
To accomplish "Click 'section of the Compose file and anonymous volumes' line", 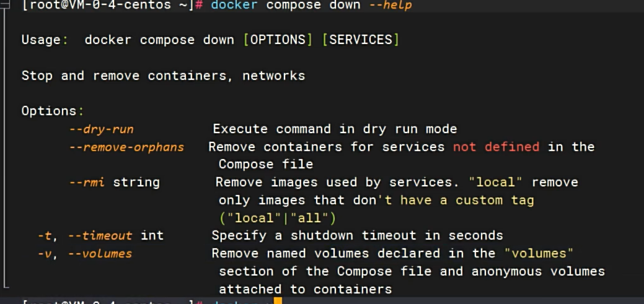I will pyautogui.click(x=412, y=272).
